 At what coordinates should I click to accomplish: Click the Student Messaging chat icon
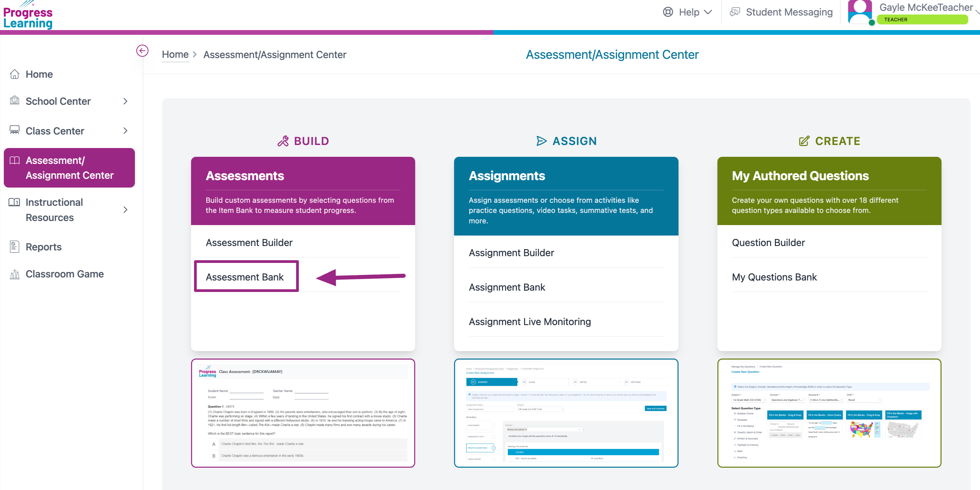click(735, 12)
